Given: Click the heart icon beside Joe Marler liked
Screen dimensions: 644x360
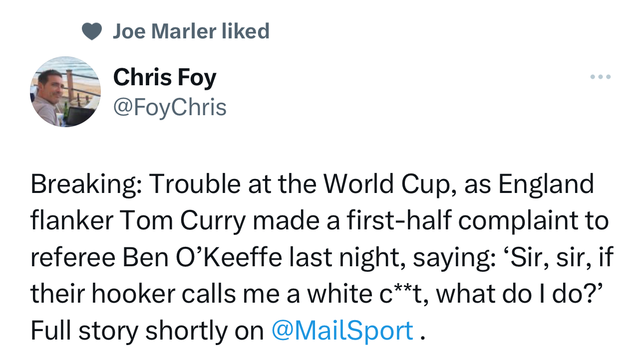Looking at the screenshot, I should (x=91, y=32).
